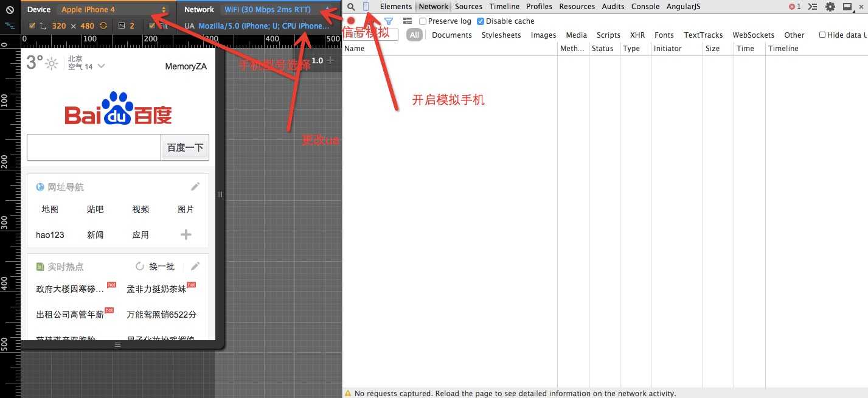The image size is (868, 398).
Task: Go to the Profiles tab
Action: coord(540,7)
